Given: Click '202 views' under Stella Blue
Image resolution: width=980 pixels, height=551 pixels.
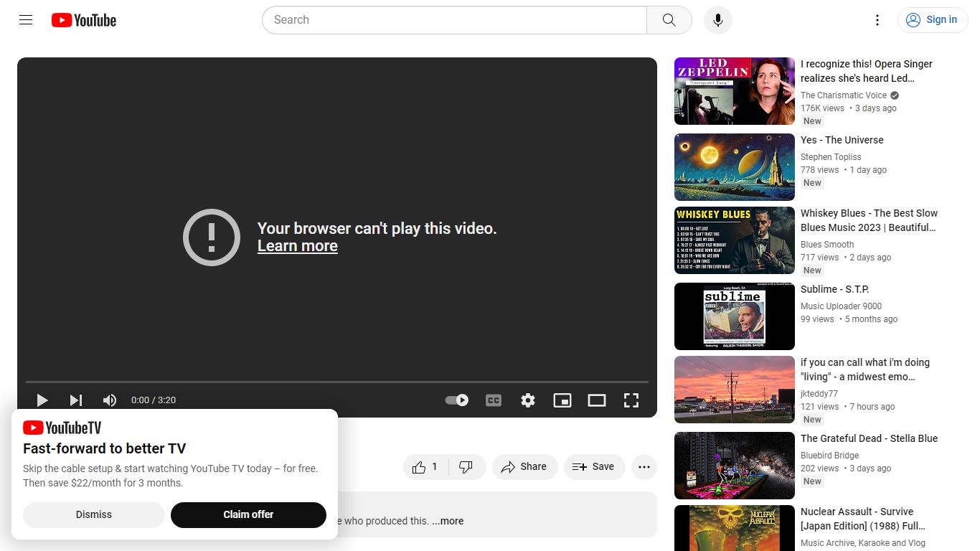Looking at the screenshot, I should tap(820, 468).
